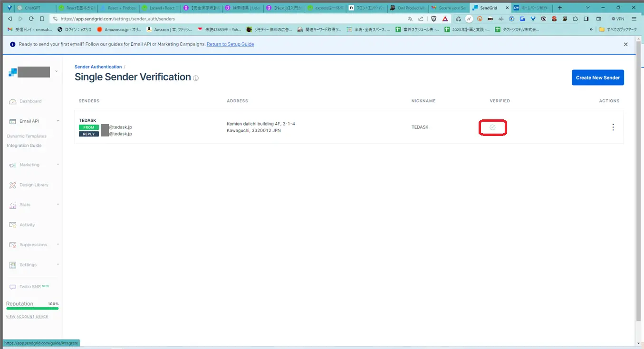
Task: Expand the Suppressions sidebar menu
Action: click(58, 245)
